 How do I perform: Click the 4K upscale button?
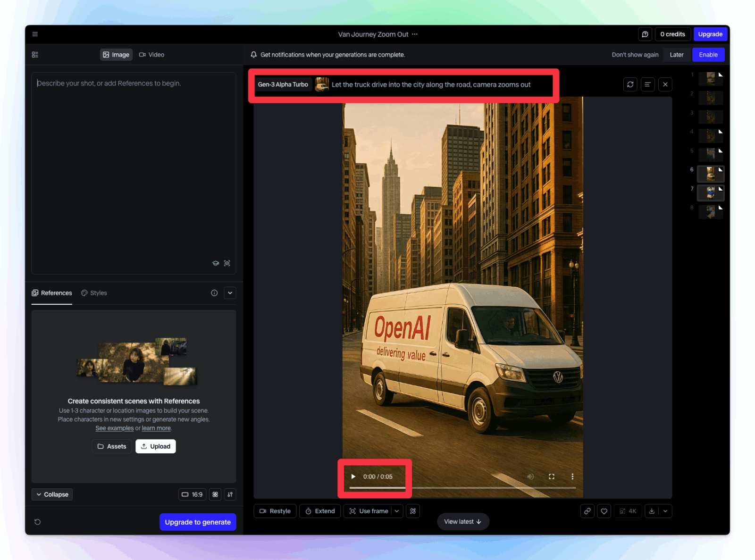coord(628,511)
